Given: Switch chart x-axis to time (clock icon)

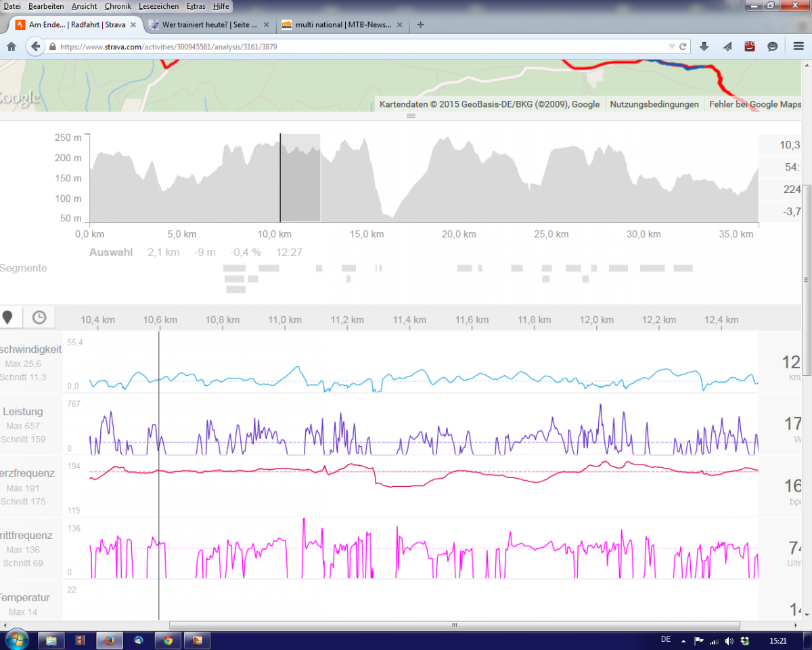Looking at the screenshot, I should [39, 317].
